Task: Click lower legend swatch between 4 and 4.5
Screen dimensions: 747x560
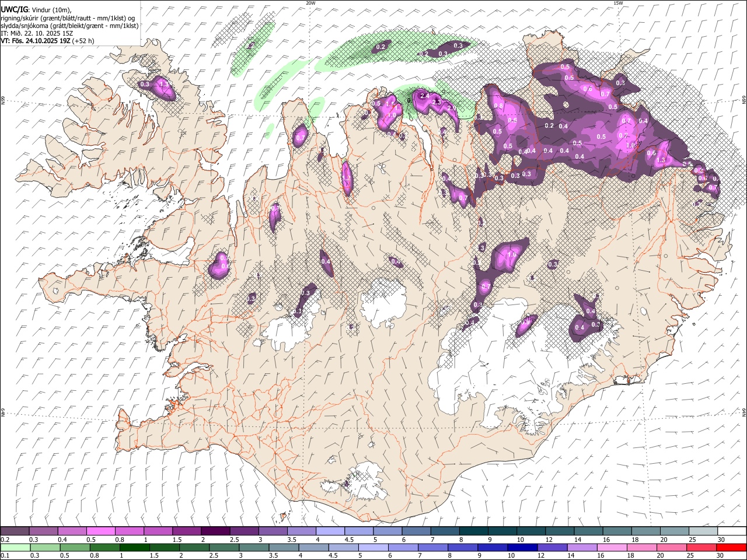Action: (x=313, y=547)
